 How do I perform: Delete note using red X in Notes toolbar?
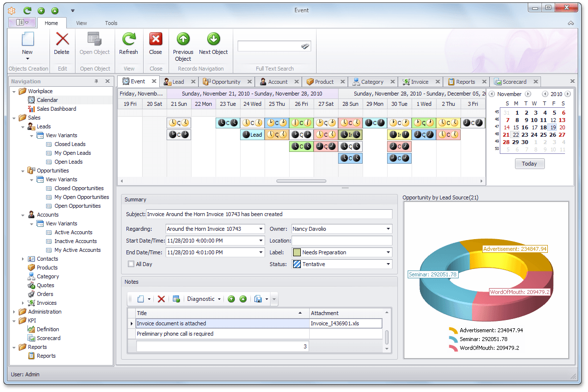coord(161,299)
